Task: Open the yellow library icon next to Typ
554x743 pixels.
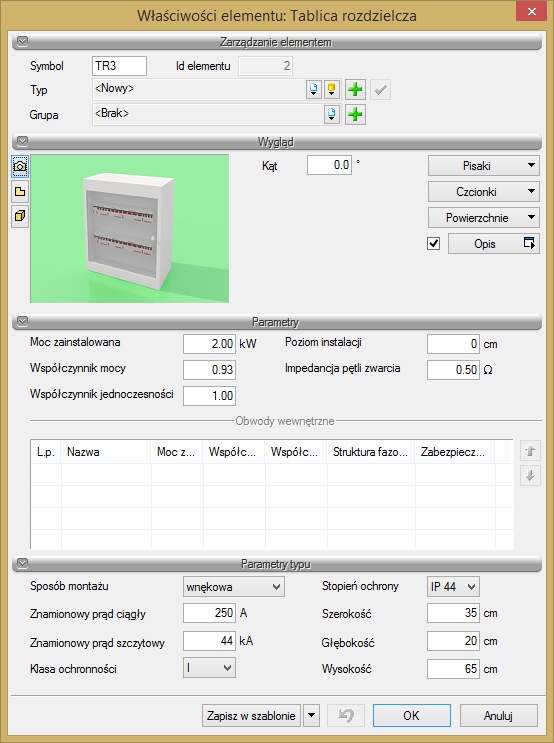Action: (332, 90)
